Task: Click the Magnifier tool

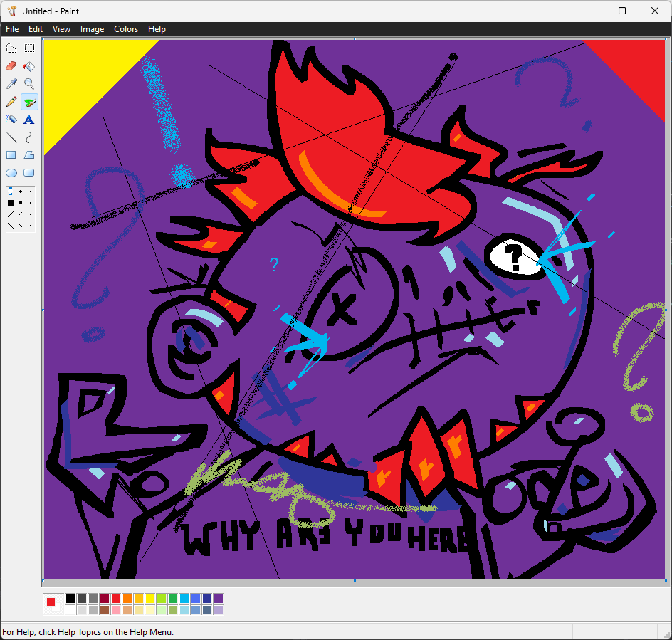Action: pos(29,84)
